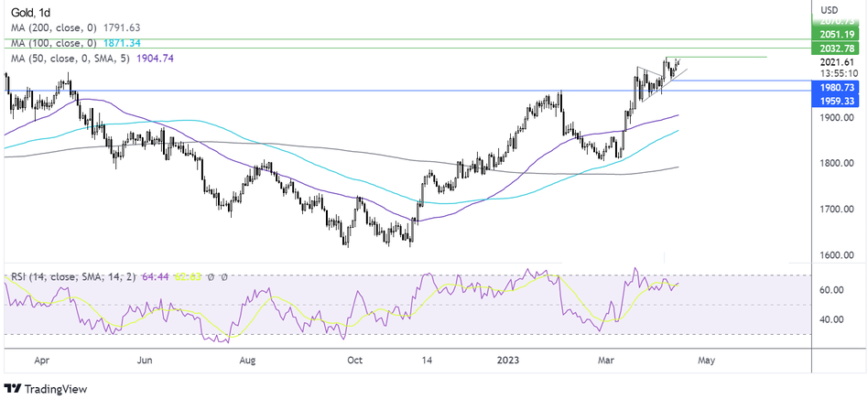Click the 2051.19 green price label

(x=838, y=33)
